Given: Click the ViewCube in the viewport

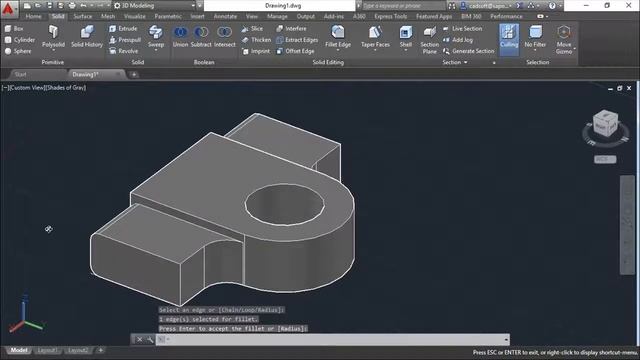Looking at the screenshot, I should click(x=605, y=124).
